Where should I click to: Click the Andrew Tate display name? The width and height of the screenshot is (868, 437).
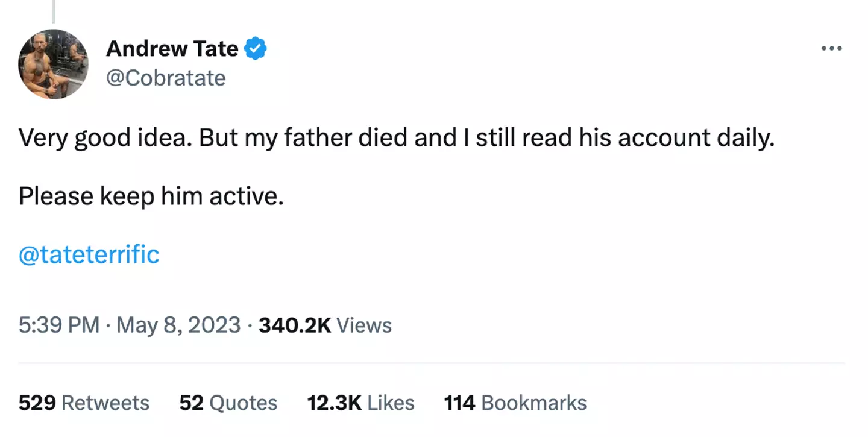pyautogui.click(x=172, y=48)
